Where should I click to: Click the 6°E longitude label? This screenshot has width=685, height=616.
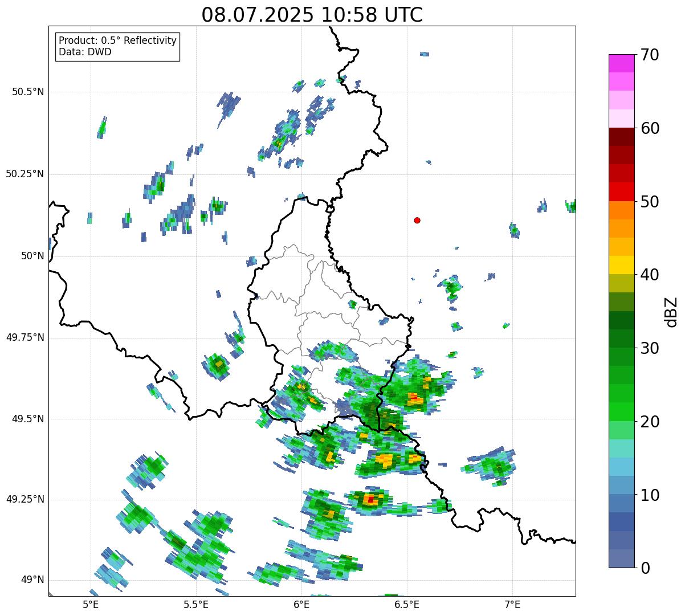coord(301,604)
